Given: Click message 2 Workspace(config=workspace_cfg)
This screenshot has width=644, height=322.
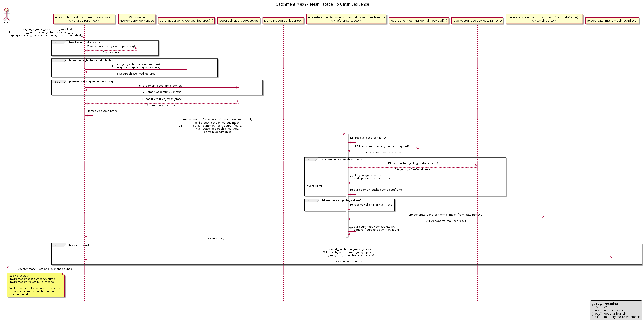Looking at the screenshot, I should point(111,46).
